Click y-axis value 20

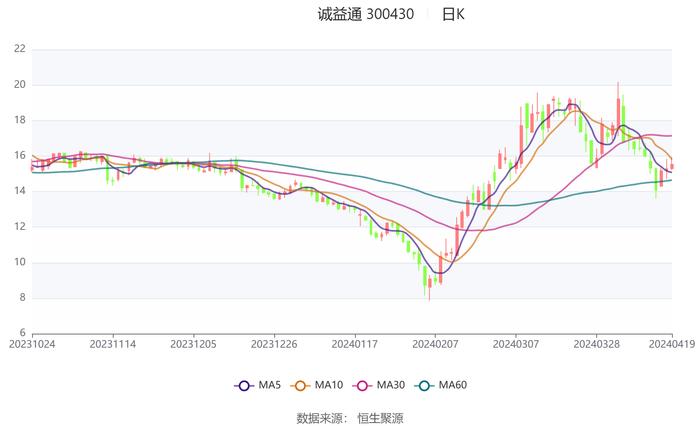click(20, 84)
